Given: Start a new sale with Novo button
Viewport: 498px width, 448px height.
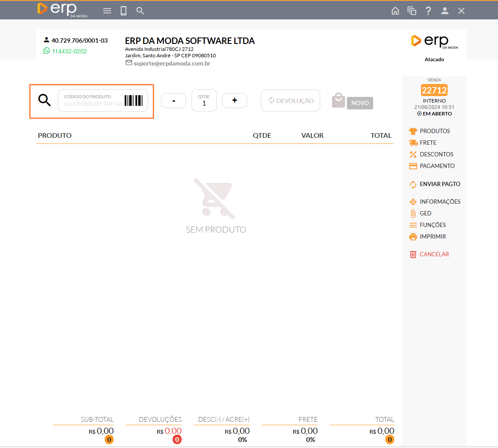Looking at the screenshot, I should click(360, 103).
